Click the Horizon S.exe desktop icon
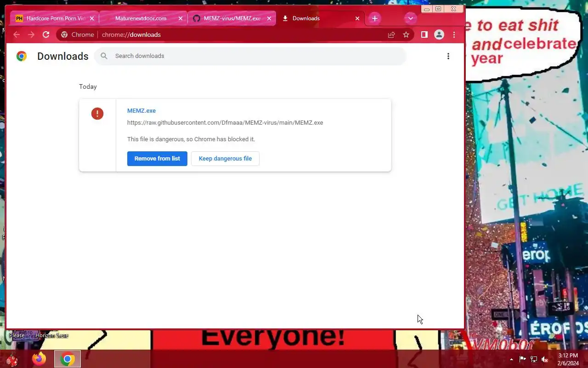The height and width of the screenshot is (368, 588). pos(51,335)
